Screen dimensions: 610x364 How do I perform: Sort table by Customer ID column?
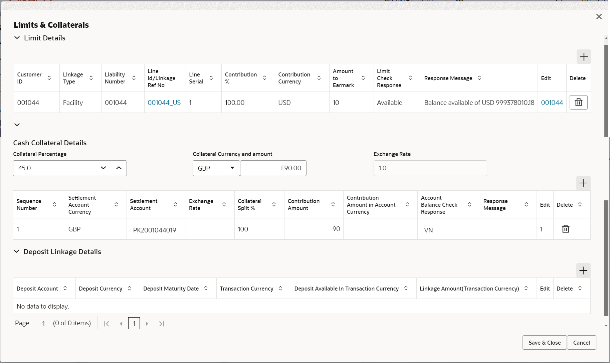[x=49, y=78]
